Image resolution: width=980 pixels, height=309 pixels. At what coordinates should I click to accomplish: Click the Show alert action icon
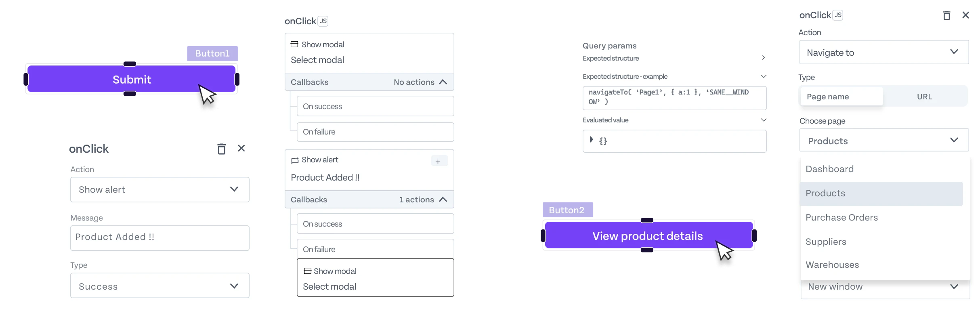(x=295, y=160)
